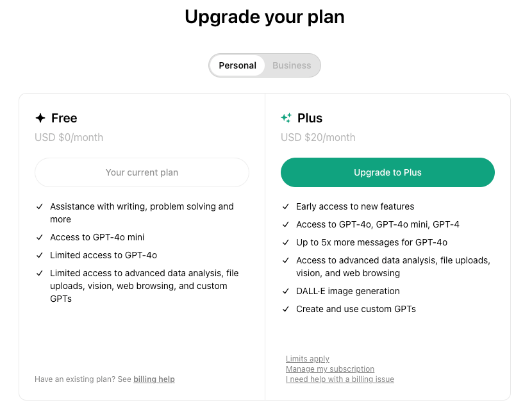Click the checkmark beside "Access to GPT-4o mini"

(40, 237)
